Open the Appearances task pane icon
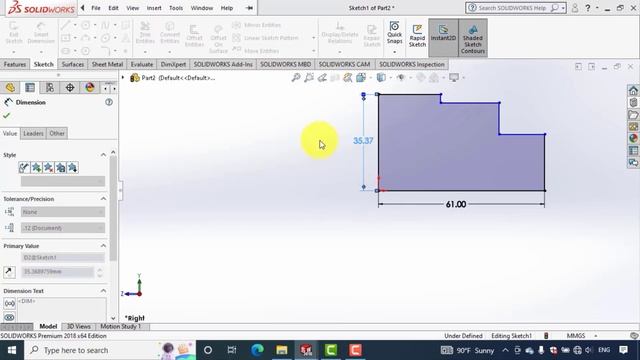Viewport: 640px width, 360px height. (x=633, y=138)
